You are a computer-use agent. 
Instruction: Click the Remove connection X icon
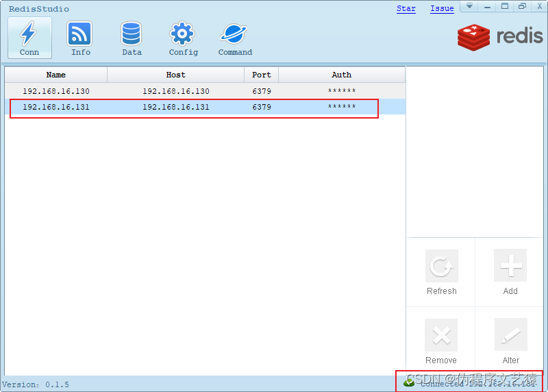[441, 335]
